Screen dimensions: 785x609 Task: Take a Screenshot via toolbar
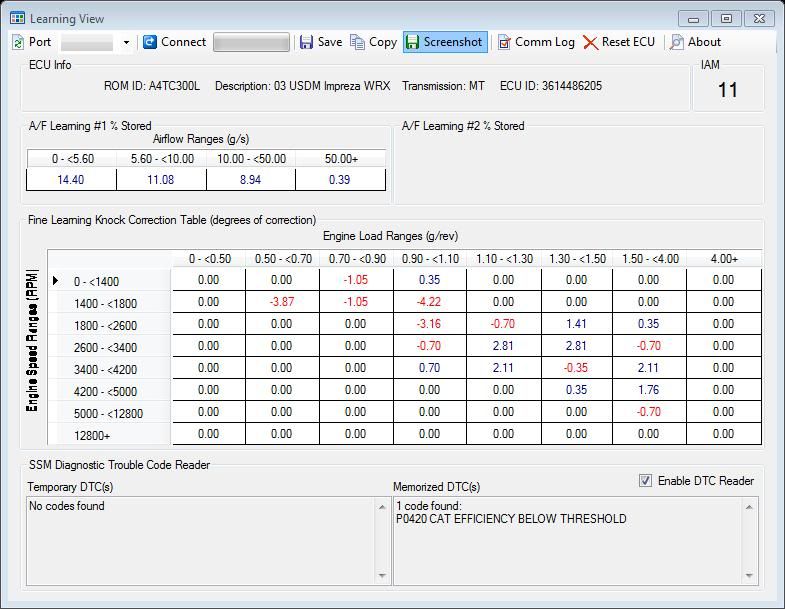tap(445, 42)
